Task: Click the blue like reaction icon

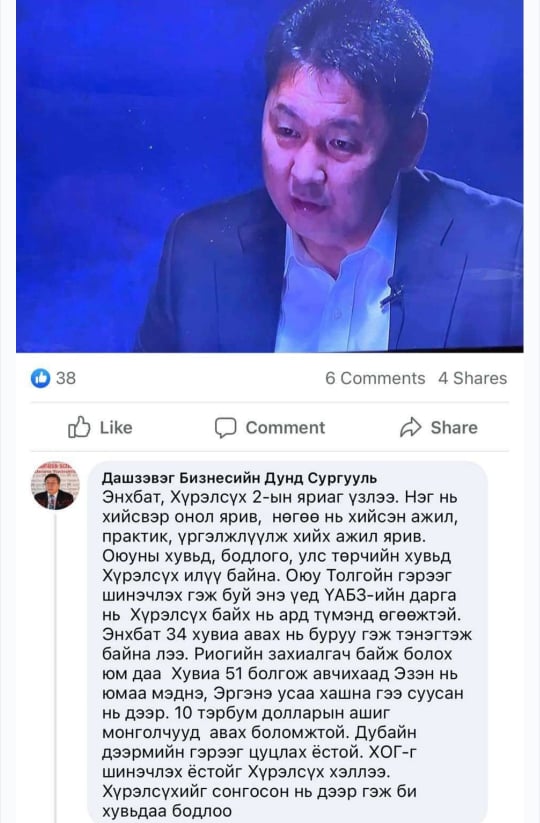Action: (40, 378)
